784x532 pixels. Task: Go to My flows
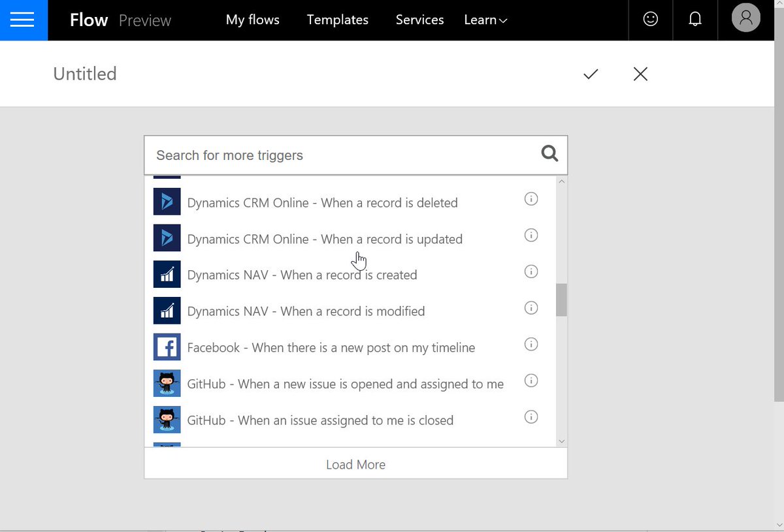click(x=252, y=20)
